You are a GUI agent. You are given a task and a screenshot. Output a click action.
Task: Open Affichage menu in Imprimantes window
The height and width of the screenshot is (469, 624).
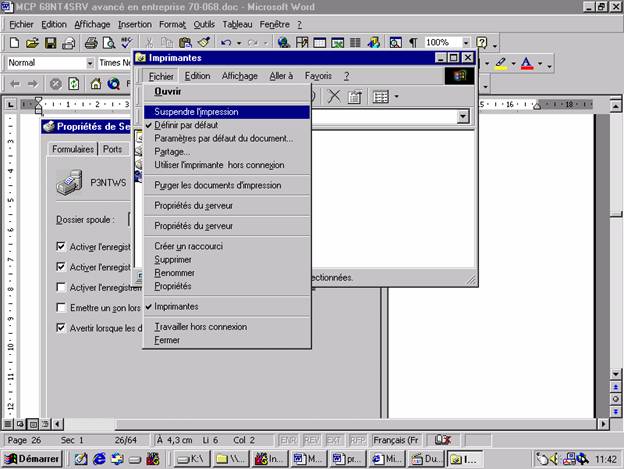pyautogui.click(x=240, y=76)
